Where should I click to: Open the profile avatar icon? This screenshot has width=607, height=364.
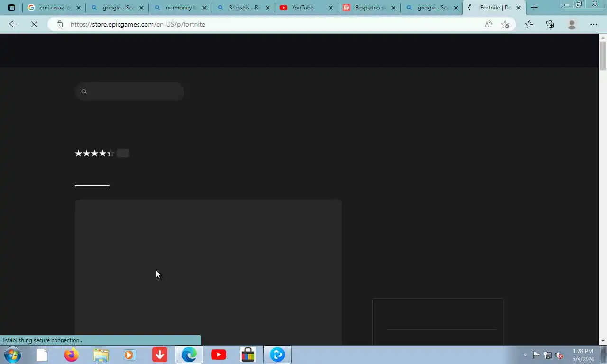tap(572, 24)
